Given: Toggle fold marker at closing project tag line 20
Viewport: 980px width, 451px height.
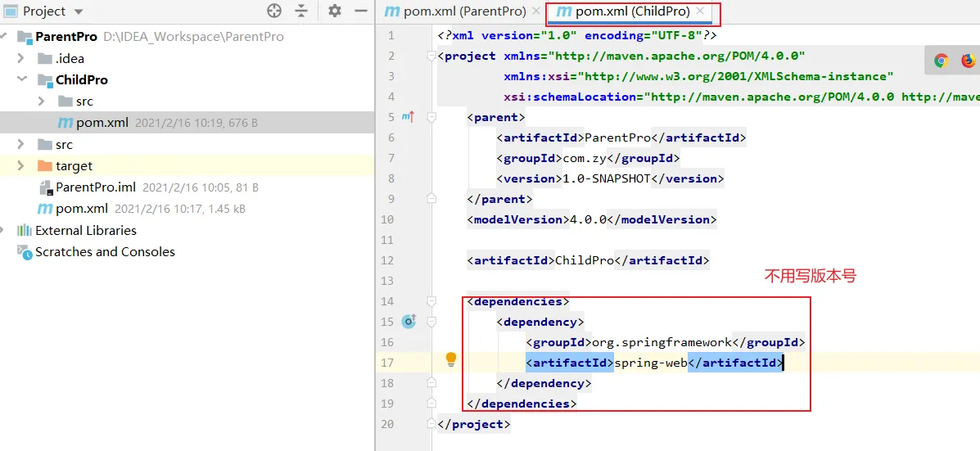Looking at the screenshot, I should click(x=431, y=424).
